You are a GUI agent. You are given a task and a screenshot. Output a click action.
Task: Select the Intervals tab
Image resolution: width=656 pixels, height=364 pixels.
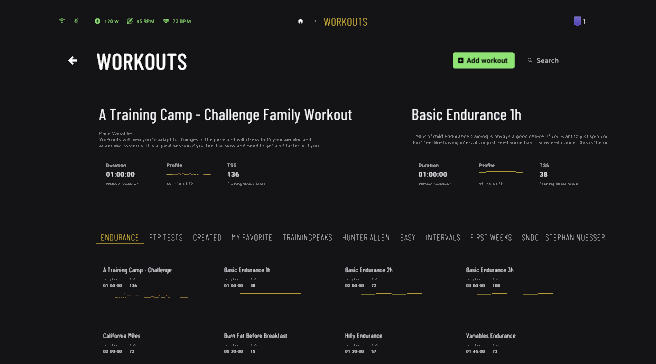tap(443, 238)
